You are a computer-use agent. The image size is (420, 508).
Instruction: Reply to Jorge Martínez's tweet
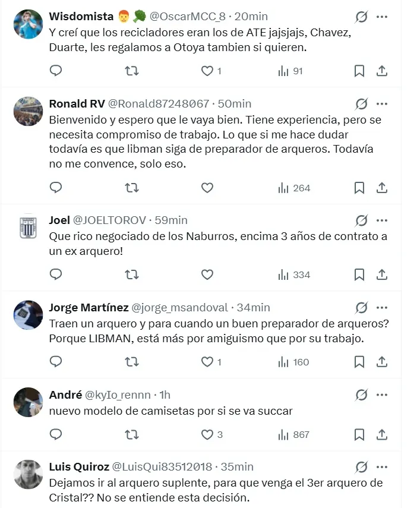click(56, 361)
